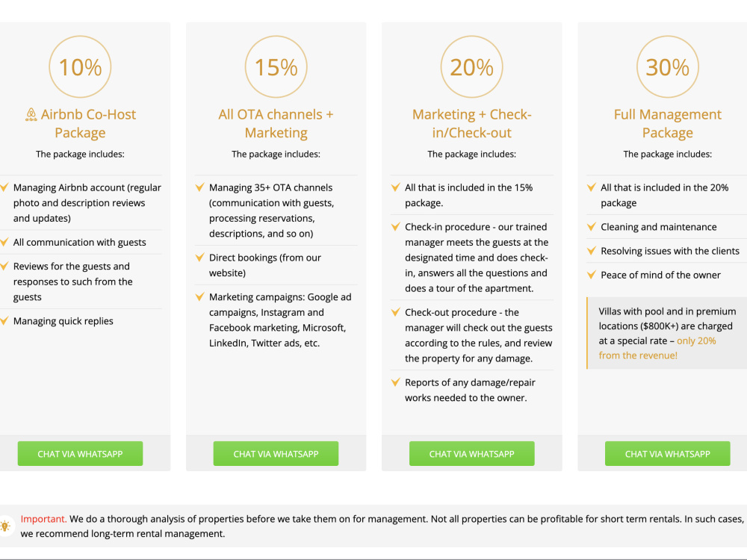Click the 'only 20% from the revenue!' text

[657, 348]
